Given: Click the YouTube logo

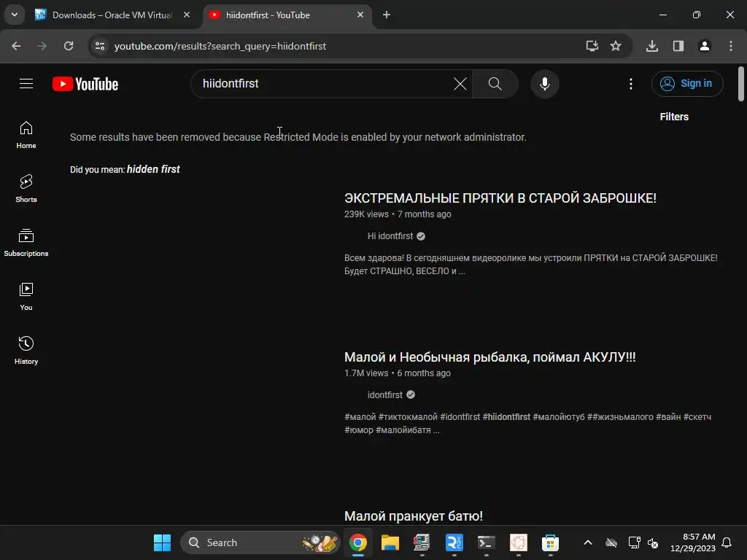Looking at the screenshot, I should point(85,84).
